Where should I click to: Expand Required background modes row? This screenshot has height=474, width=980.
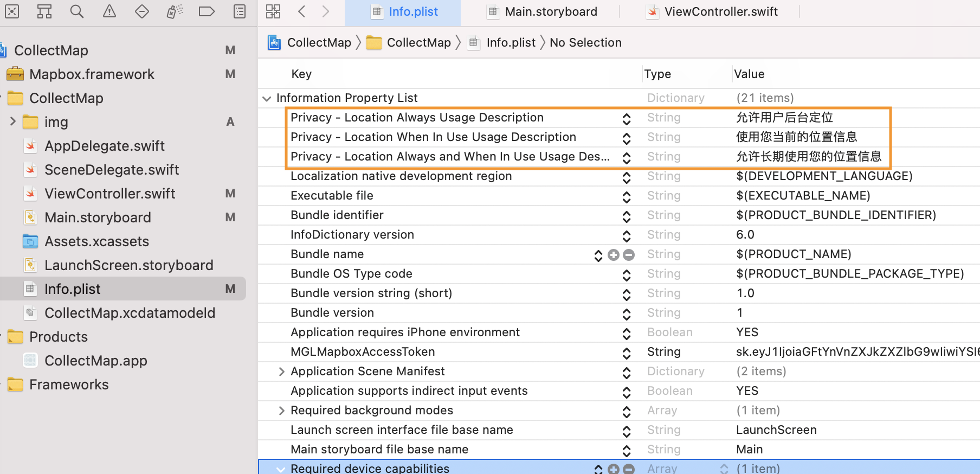click(x=281, y=411)
